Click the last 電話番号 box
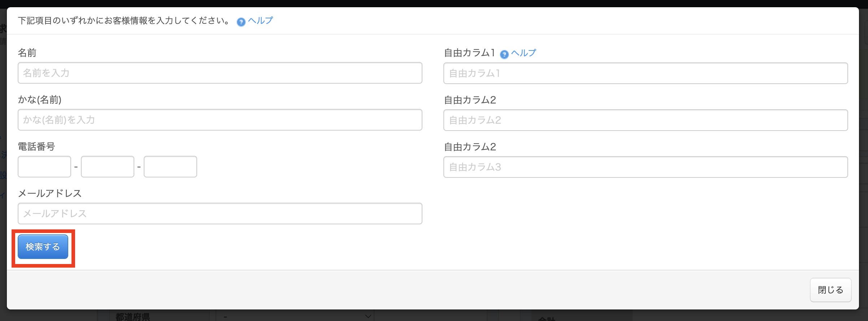 click(x=170, y=167)
